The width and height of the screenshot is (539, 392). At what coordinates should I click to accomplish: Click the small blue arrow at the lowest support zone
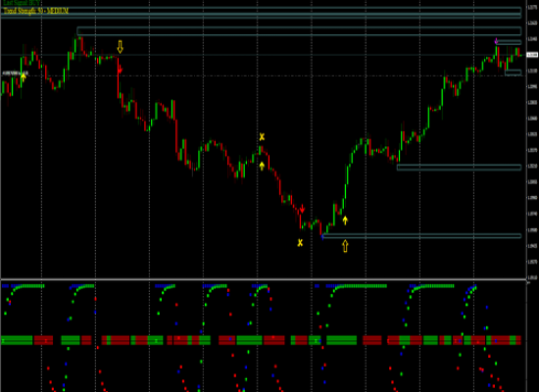(x=322, y=236)
